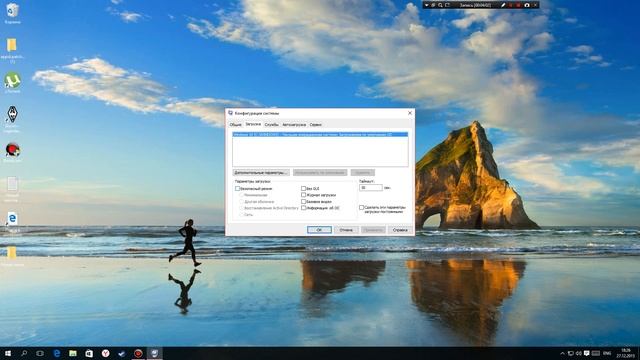The width and height of the screenshot is (640, 360).
Task: Select the Сеть radio button
Action: tap(241, 214)
